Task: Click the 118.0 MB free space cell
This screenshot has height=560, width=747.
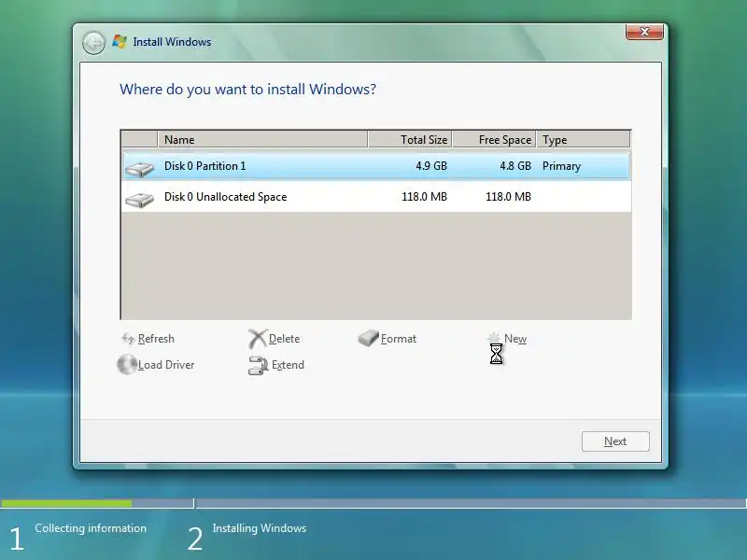Action: coord(508,197)
